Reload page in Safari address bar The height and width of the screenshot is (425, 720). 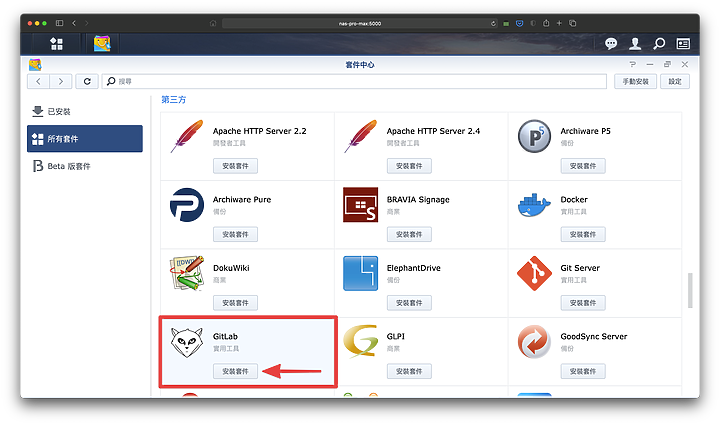pyautogui.click(x=493, y=23)
